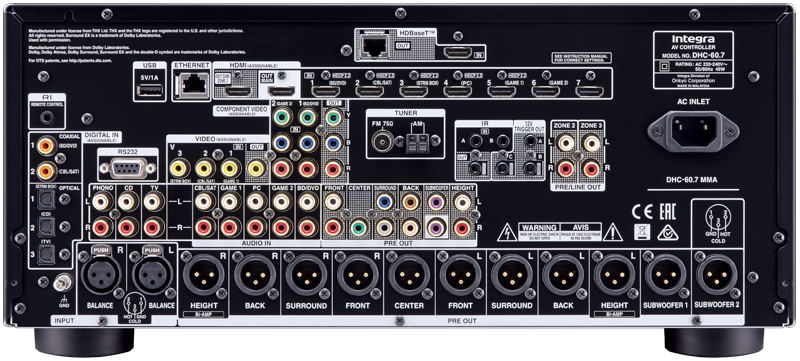
Task: Click SUBWOOFER 2 XLR output
Action: click(x=717, y=274)
